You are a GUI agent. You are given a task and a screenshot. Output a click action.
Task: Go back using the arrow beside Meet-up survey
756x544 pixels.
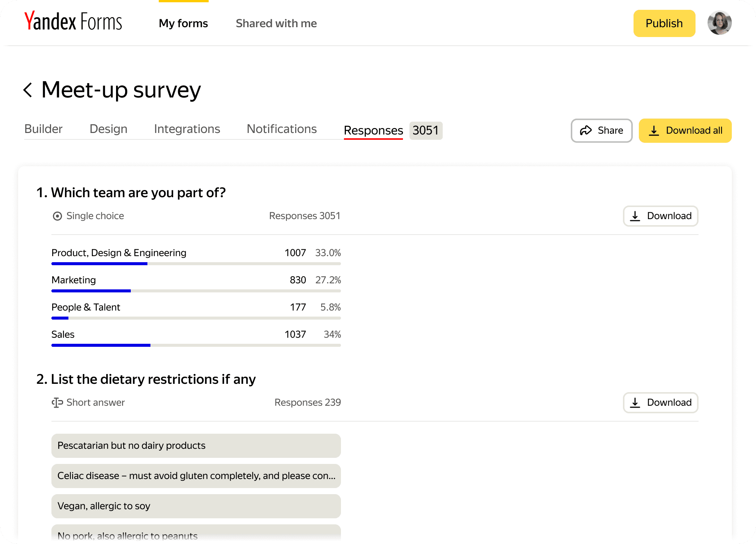tap(28, 90)
